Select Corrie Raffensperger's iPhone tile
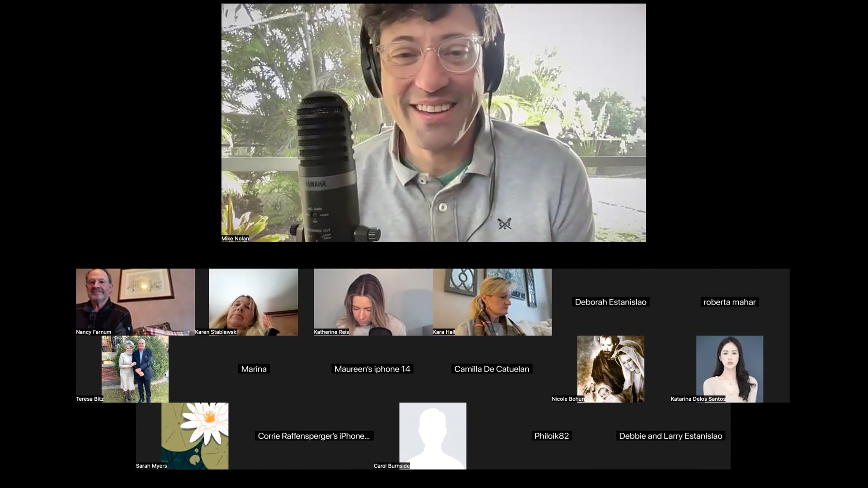This screenshot has width=868, height=488. point(314,436)
